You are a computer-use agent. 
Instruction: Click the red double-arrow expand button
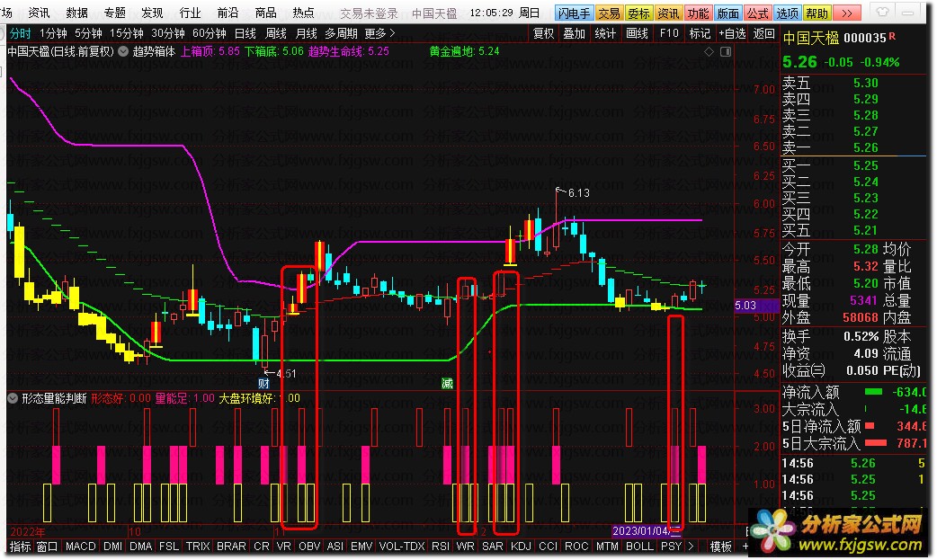[x=847, y=13]
